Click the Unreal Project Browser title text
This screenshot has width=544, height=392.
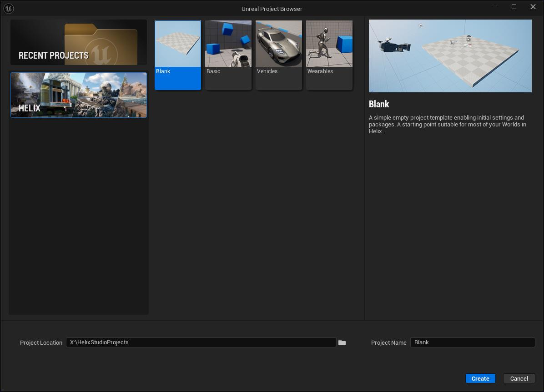point(272,9)
